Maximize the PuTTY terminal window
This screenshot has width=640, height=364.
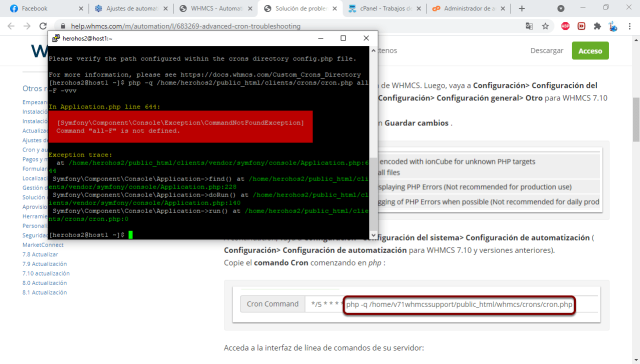point(343,38)
